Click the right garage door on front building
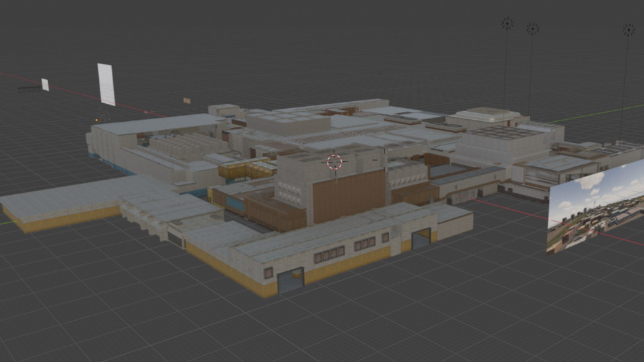 click(x=421, y=238)
